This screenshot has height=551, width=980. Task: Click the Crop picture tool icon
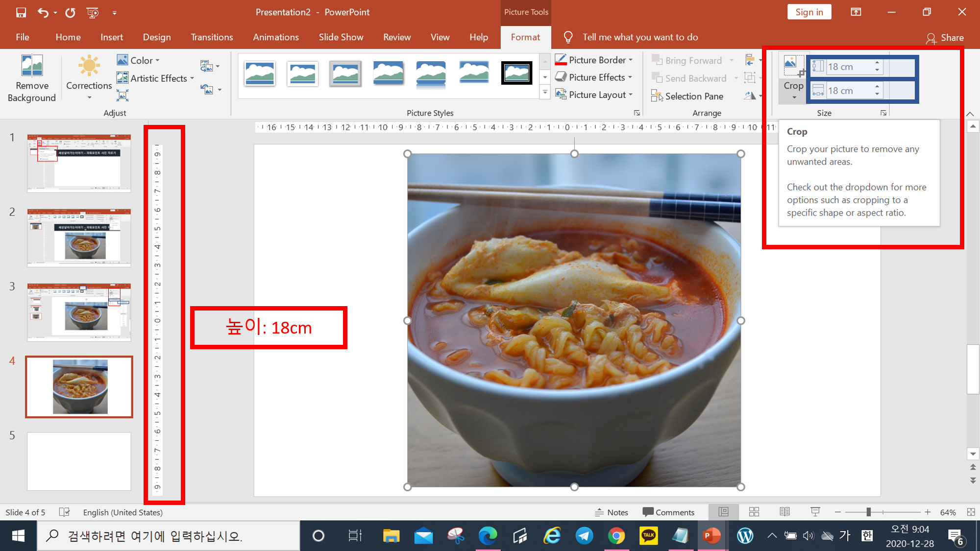click(x=793, y=66)
